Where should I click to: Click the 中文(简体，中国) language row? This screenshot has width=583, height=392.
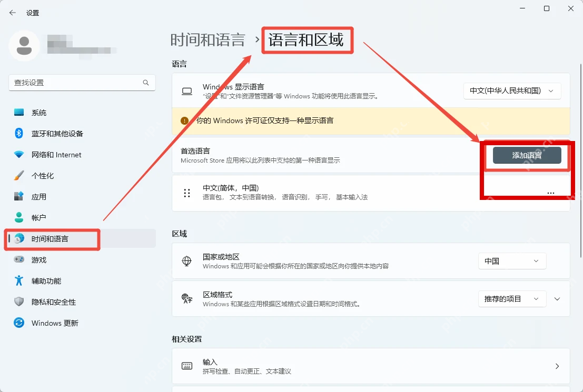371,193
